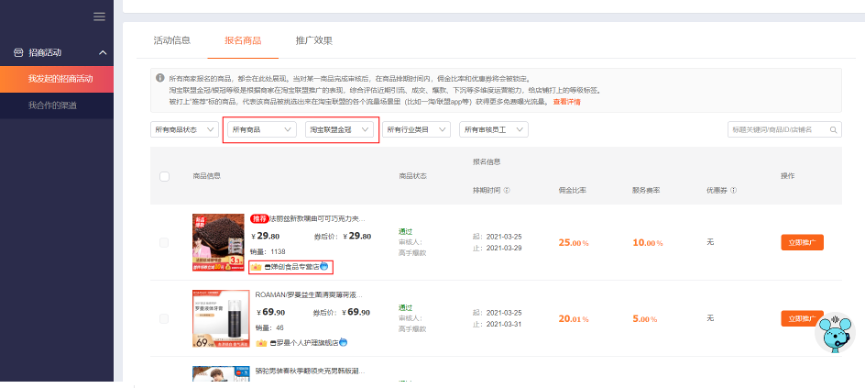Switch to the 活动信息 tab
The image size is (866, 389).
point(172,40)
